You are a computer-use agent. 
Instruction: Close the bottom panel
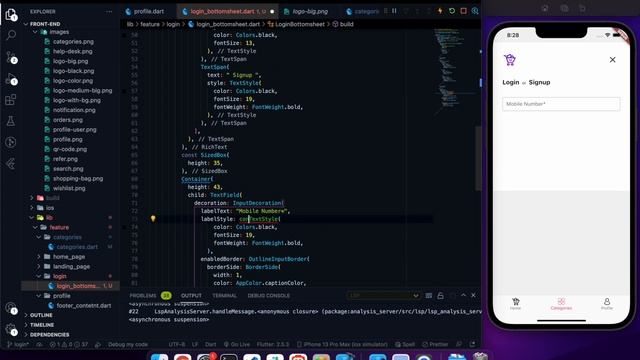pyautogui.click(x=473, y=295)
